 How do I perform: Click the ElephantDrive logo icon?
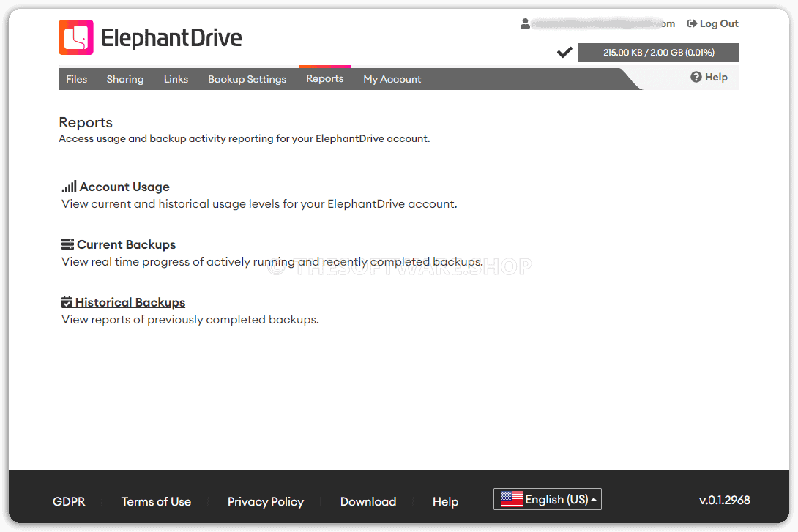(76, 37)
